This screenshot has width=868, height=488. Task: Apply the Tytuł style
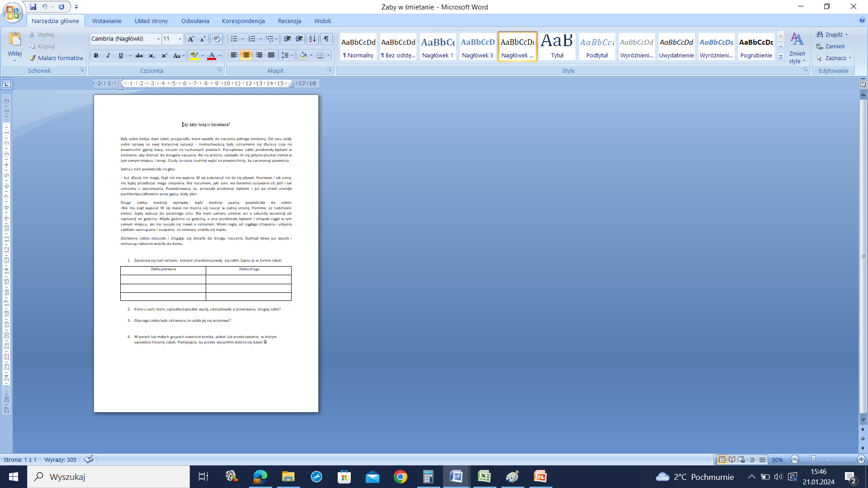tap(557, 47)
